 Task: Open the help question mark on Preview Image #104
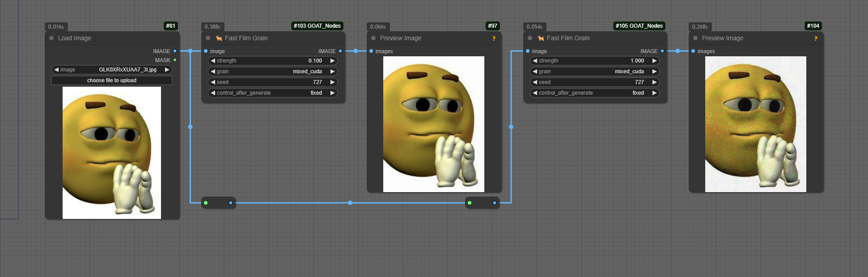(x=816, y=38)
